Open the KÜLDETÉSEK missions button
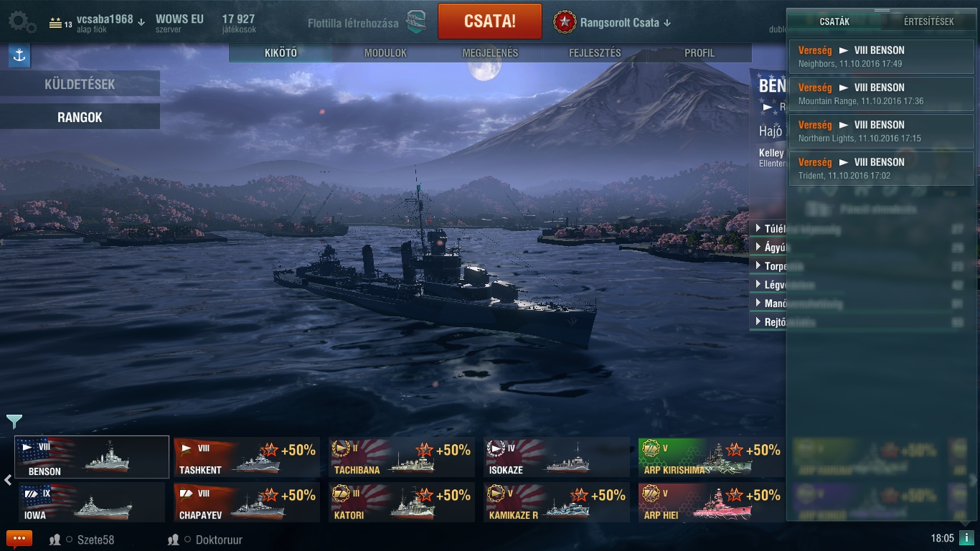Viewport: 980px width, 551px height. (x=80, y=84)
